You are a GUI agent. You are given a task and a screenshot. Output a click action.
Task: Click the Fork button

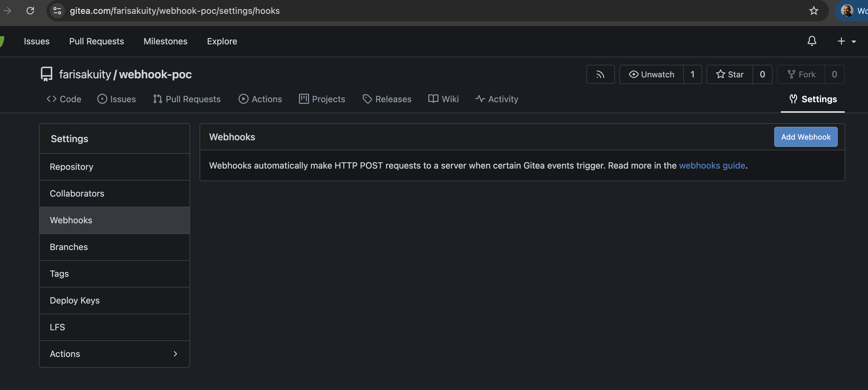coord(801,75)
